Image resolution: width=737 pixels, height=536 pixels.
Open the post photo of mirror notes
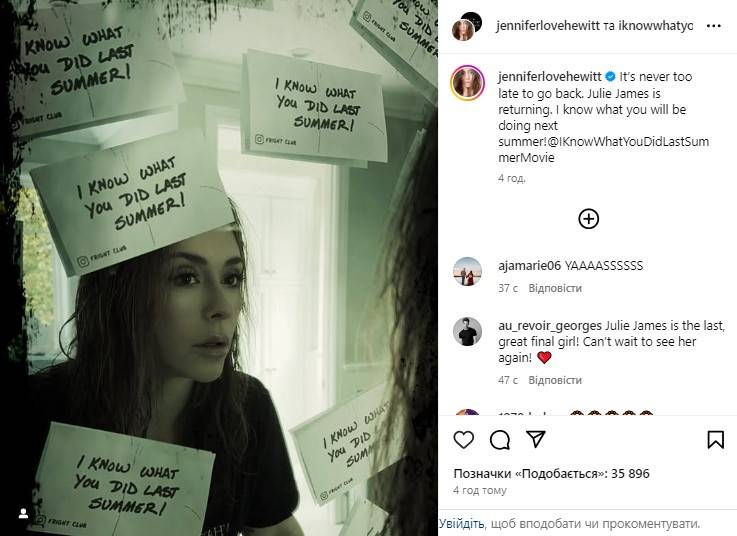pyautogui.click(x=219, y=268)
